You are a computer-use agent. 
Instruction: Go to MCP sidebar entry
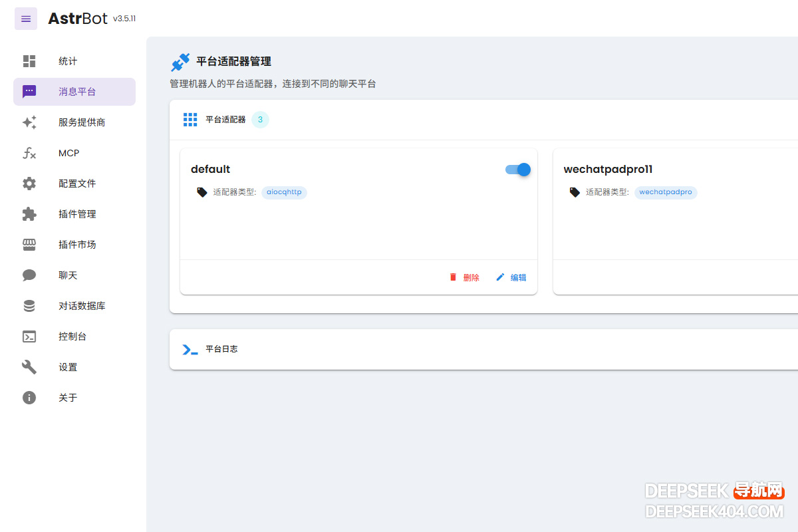(x=74, y=153)
